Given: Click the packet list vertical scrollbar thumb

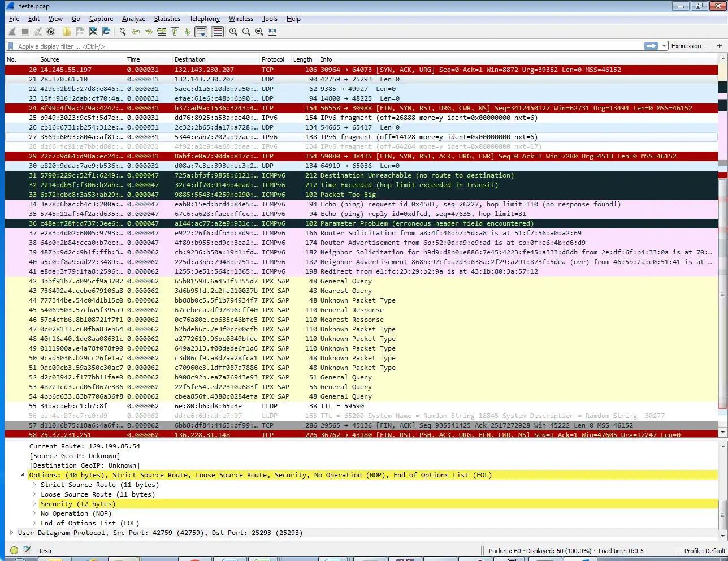Looking at the screenshot, I should click(722, 294).
